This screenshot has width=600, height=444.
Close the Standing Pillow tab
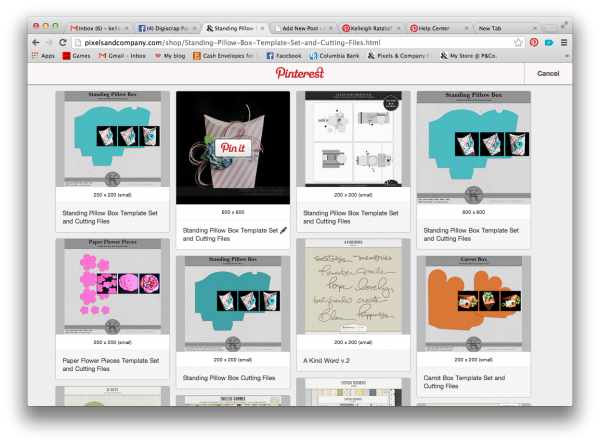(x=262, y=28)
